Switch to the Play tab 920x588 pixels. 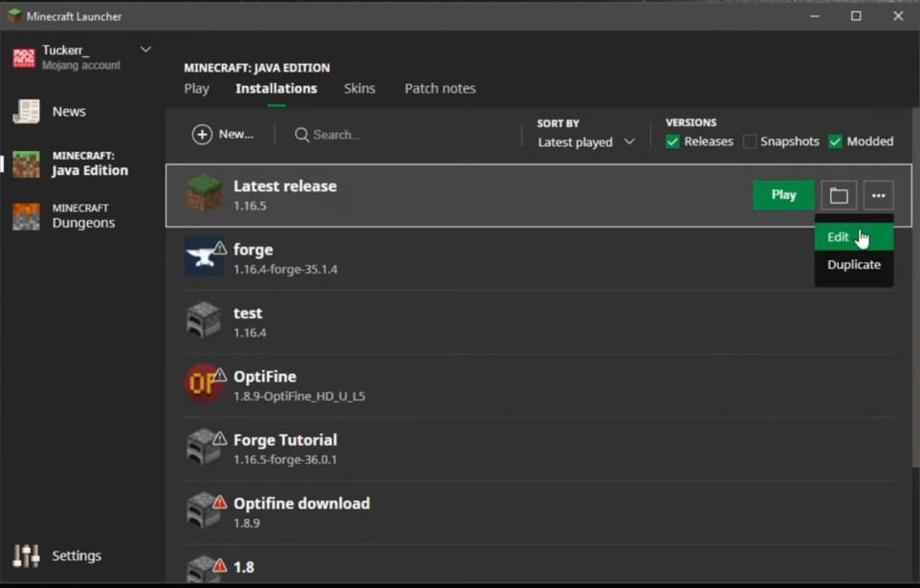click(197, 89)
